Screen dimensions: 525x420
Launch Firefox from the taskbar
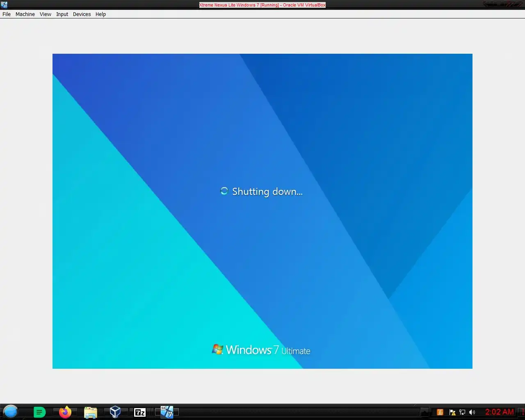[x=65, y=412]
